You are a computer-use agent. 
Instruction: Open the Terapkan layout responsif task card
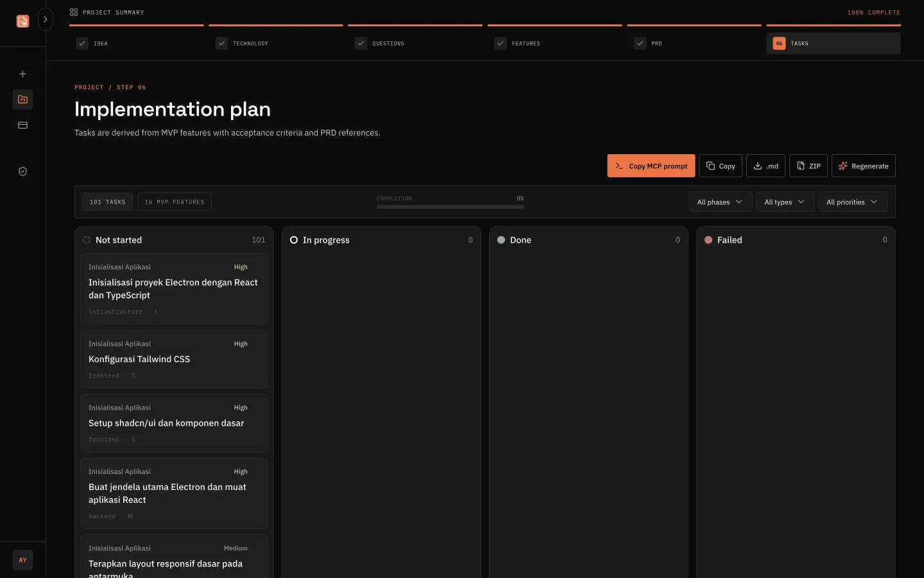click(174, 557)
